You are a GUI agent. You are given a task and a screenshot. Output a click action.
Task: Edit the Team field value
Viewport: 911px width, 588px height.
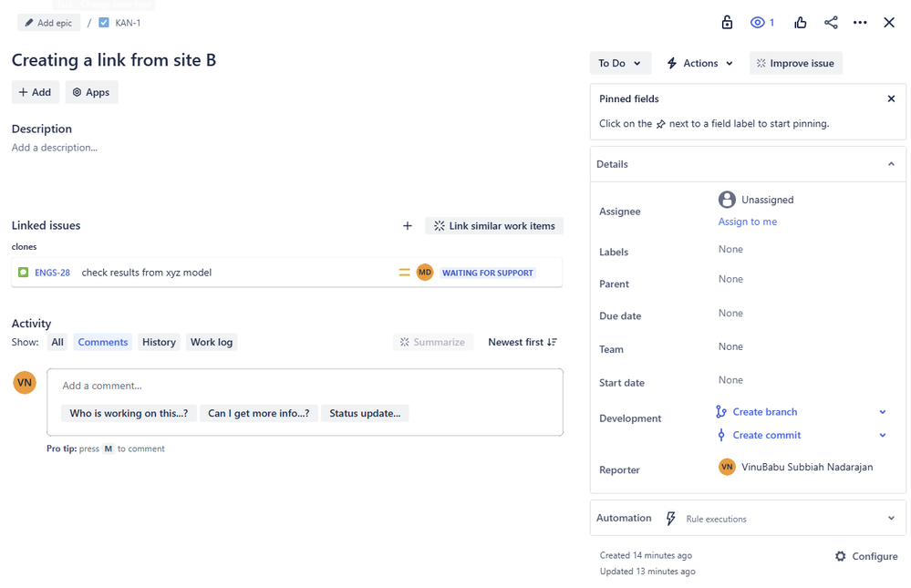click(x=730, y=346)
